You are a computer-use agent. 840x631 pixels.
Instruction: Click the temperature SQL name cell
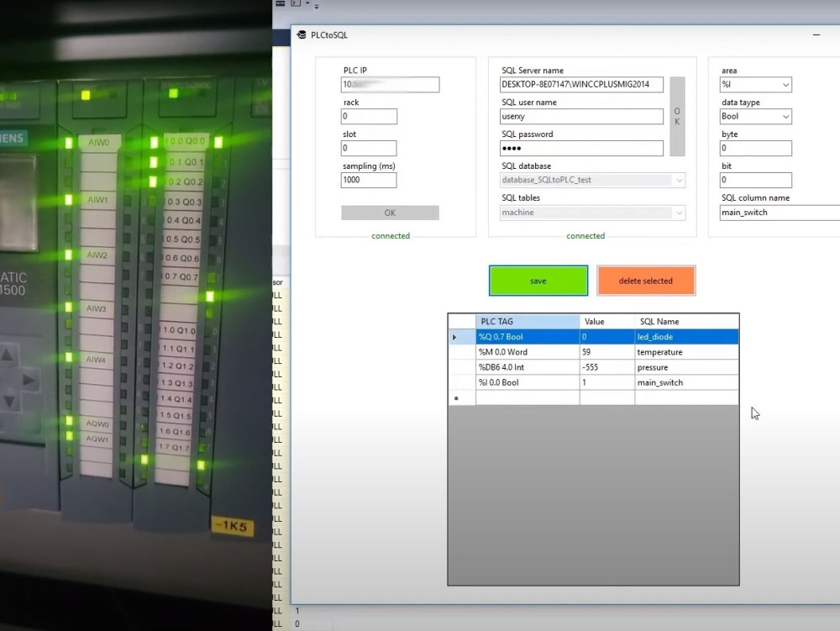coord(687,352)
